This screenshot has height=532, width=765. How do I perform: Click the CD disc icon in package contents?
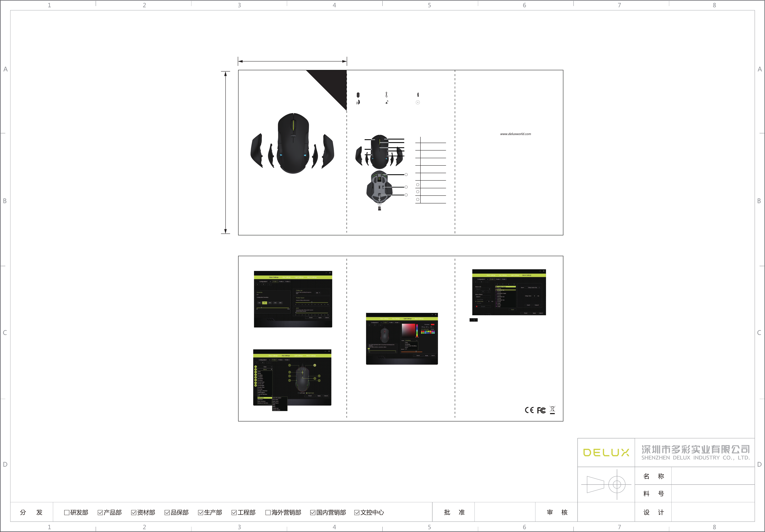[418, 102]
